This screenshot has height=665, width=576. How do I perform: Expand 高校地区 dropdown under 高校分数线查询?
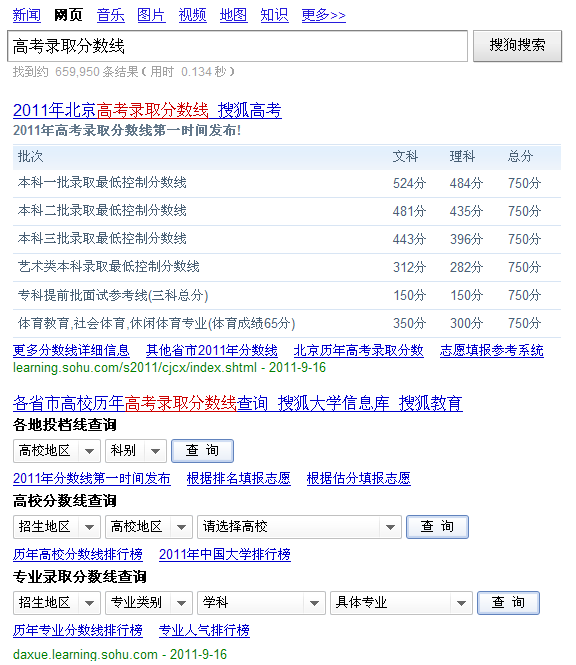[149, 527]
